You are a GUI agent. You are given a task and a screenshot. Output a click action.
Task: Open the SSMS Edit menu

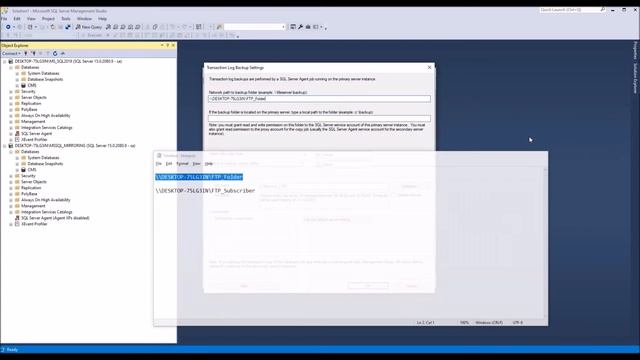tap(17, 19)
